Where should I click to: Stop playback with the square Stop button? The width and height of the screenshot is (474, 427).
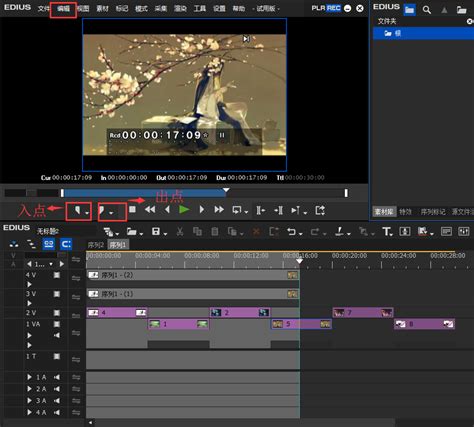coord(132,209)
